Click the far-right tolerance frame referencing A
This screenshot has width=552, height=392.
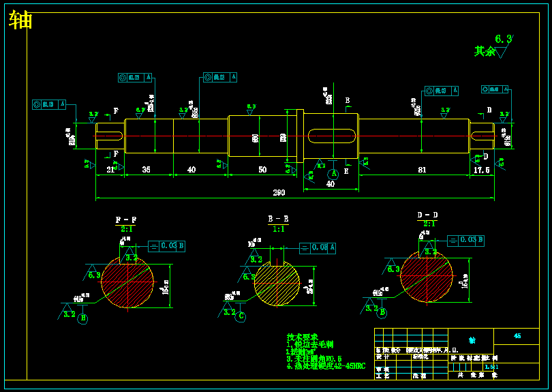tap(495, 89)
